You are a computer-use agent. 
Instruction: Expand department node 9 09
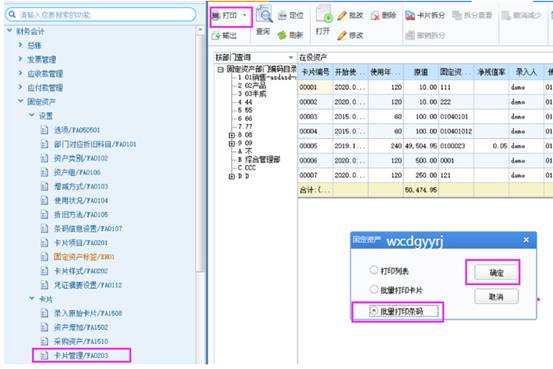tap(232, 143)
